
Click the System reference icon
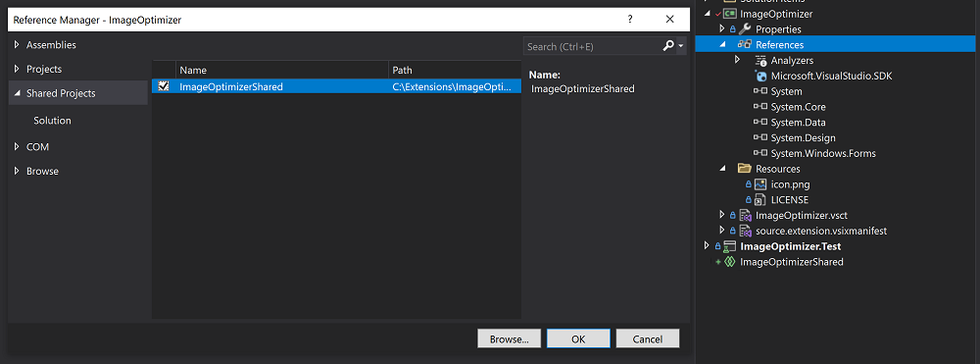pos(760,91)
